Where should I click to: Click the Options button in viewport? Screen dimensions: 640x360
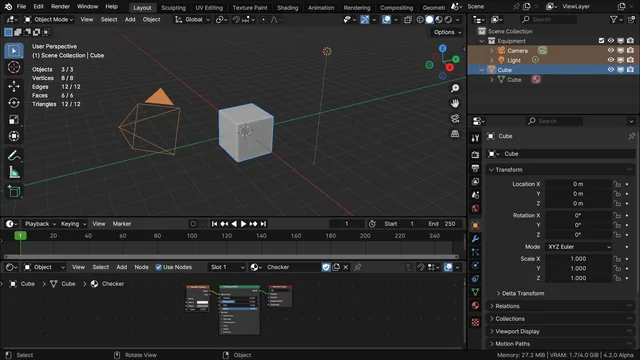[x=447, y=32]
